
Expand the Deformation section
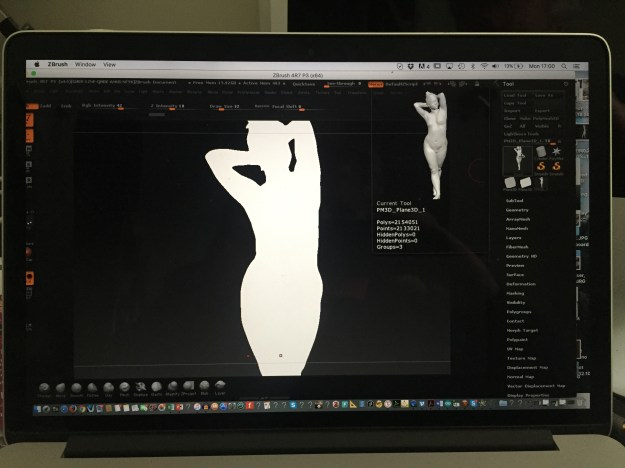click(520, 284)
